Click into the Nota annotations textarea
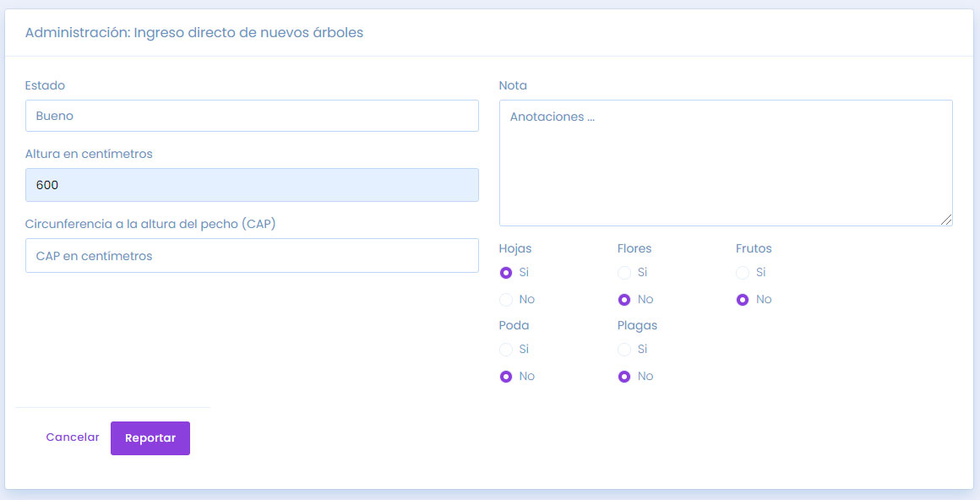This screenshot has height=500, width=980. coord(726,163)
